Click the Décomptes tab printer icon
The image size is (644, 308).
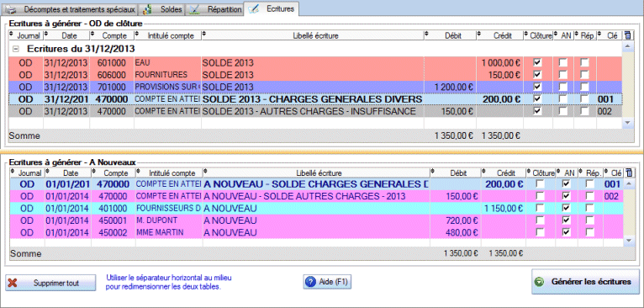point(12,9)
